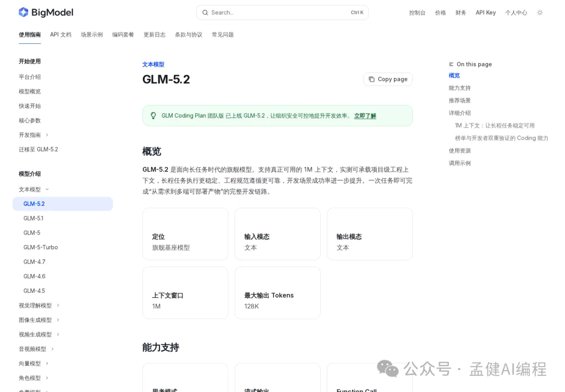Viewport: 565px width, 392px height.
Task: Open 价格 in top navigation
Action: pos(440,13)
